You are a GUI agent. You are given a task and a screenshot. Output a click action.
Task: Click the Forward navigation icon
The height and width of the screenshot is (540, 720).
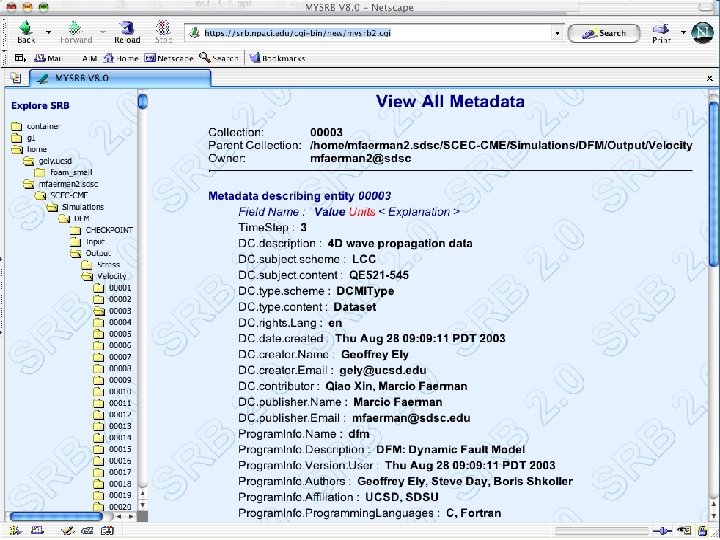coord(75,28)
